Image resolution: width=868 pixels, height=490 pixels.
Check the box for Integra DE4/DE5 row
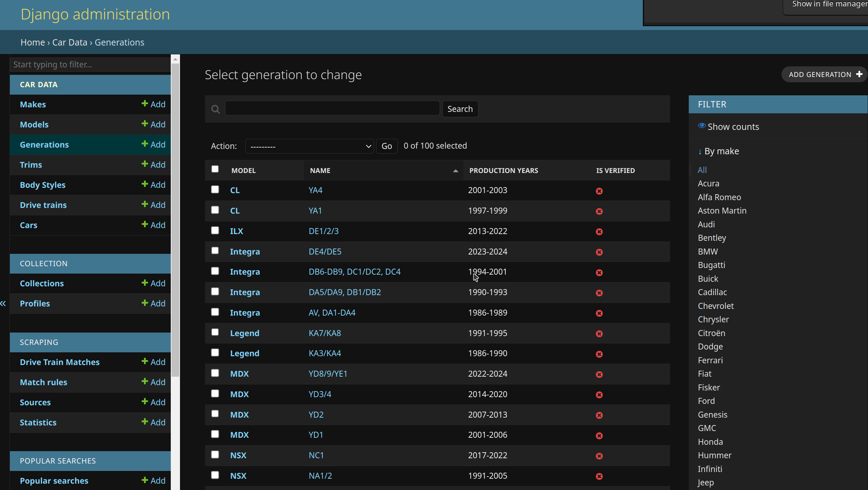pos(215,251)
